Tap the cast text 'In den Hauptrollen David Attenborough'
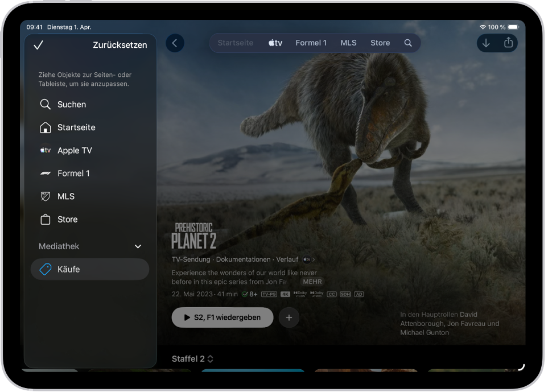Screen dimensions: 548x392 pyautogui.click(x=450, y=324)
